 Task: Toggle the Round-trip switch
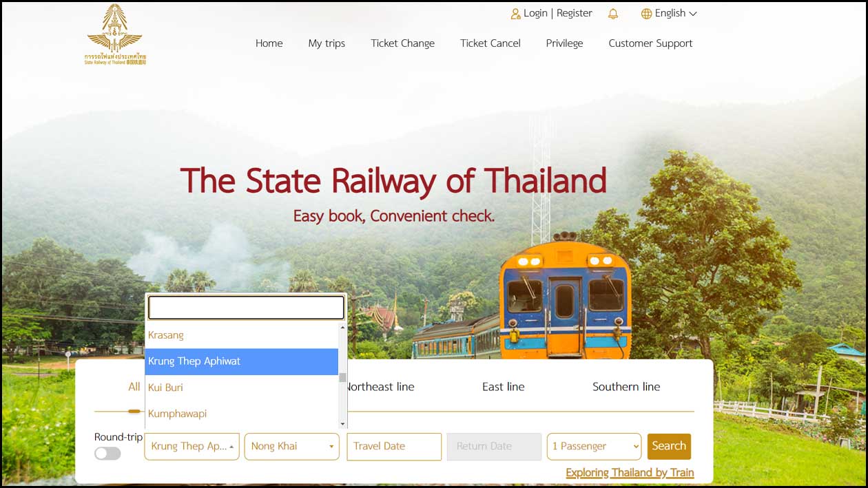(x=107, y=454)
